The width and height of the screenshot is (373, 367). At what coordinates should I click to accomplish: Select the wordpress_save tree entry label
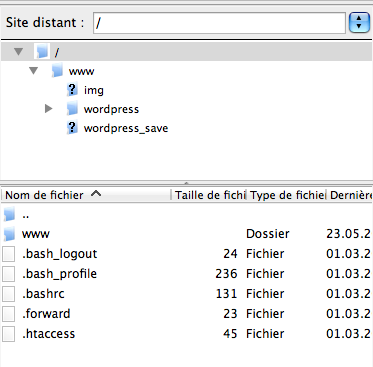126,128
